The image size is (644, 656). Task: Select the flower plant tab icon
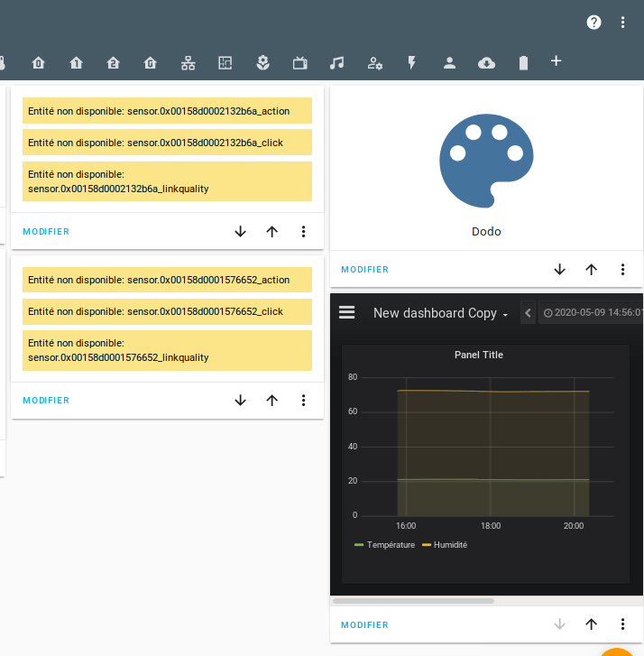pyautogui.click(x=262, y=62)
